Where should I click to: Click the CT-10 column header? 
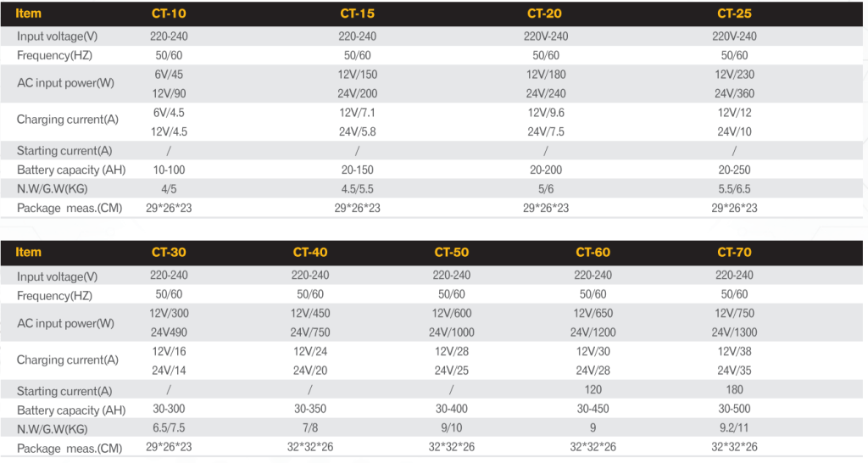point(169,14)
